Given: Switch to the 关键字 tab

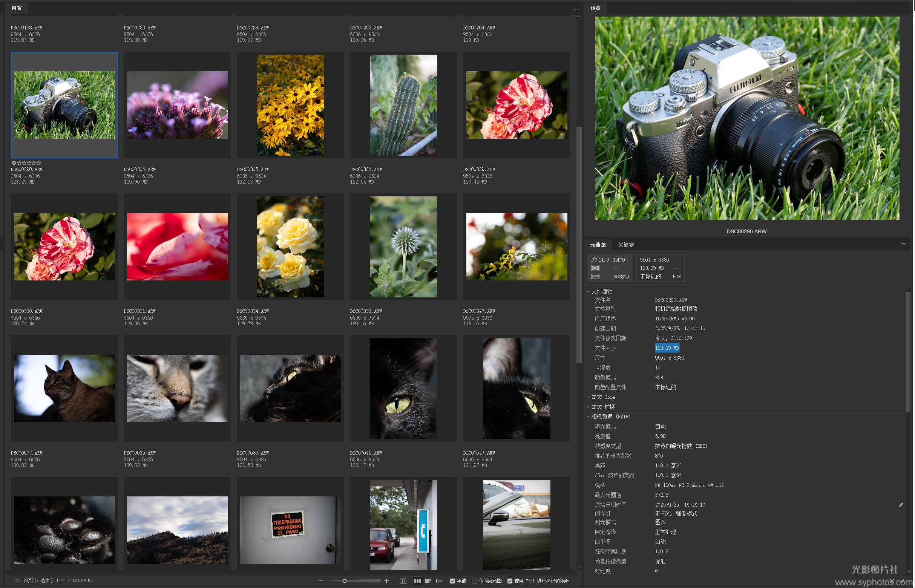Looking at the screenshot, I should pyautogui.click(x=626, y=245).
